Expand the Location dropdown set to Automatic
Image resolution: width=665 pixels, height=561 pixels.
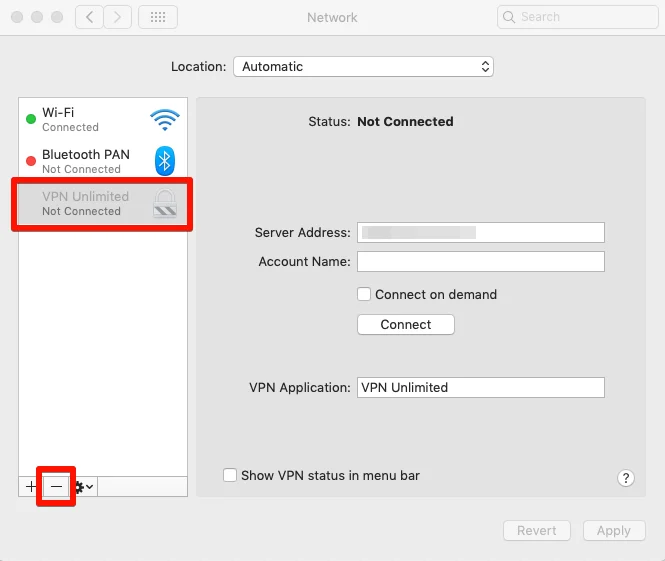tap(363, 67)
